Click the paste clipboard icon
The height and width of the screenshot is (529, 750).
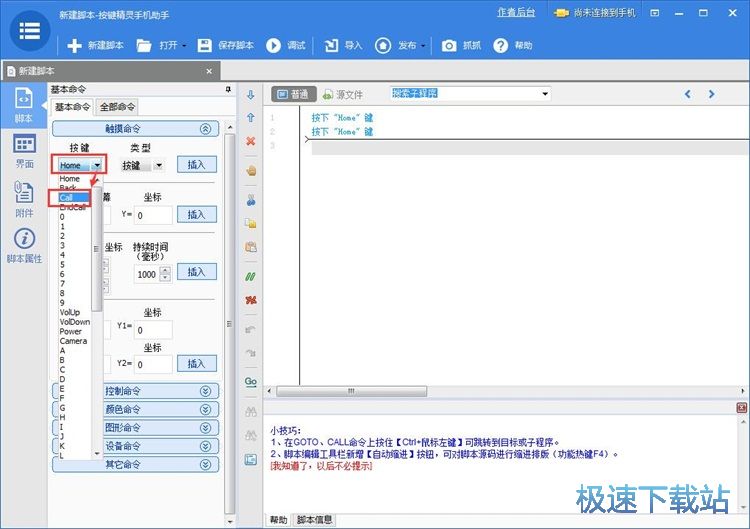coord(251,247)
